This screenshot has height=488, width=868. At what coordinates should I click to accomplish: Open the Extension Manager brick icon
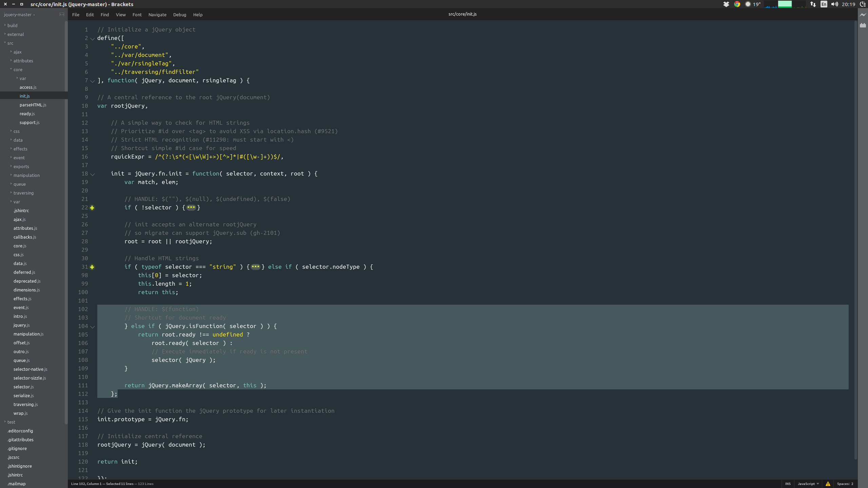(x=863, y=25)
